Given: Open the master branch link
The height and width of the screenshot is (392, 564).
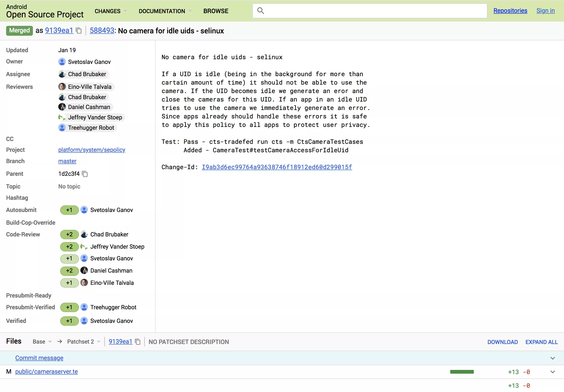Looking at the screenshot, I should [x=67, y=161].
